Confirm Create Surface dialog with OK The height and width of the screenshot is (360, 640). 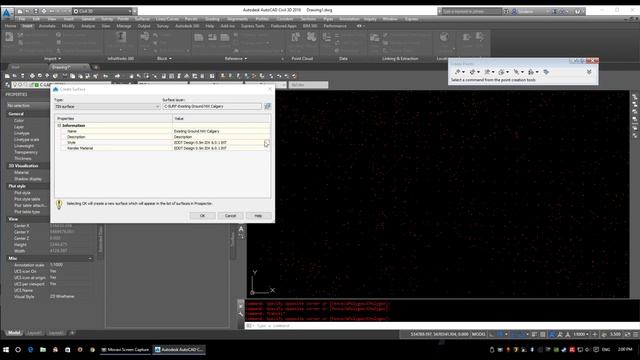tap(202, 216)
